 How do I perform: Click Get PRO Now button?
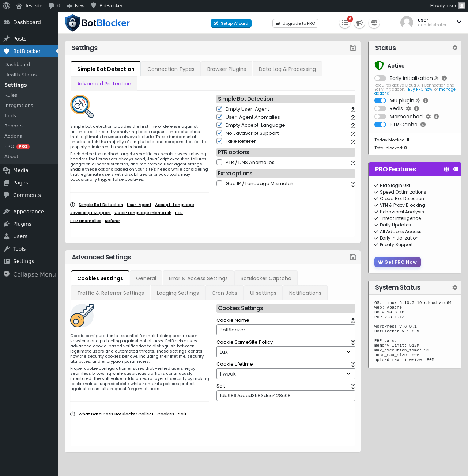pos(397,262)
